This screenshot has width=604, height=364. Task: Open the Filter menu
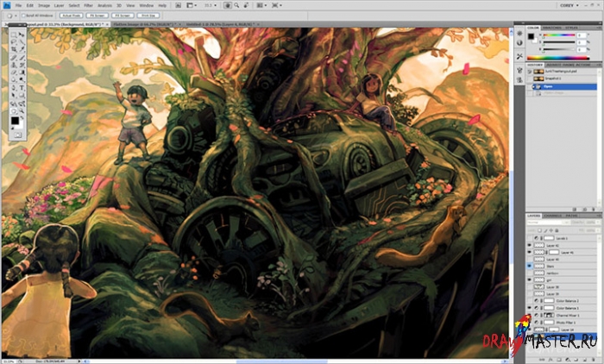pos(89,5)
